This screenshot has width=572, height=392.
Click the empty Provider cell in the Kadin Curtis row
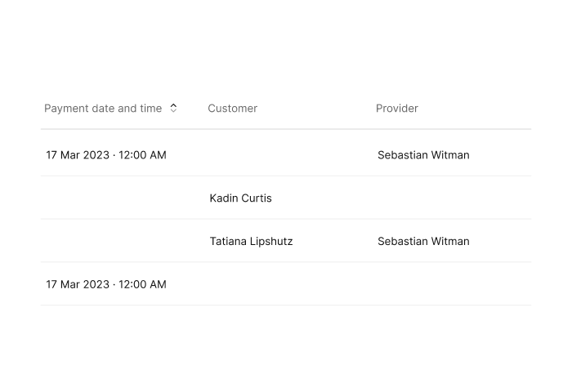tap(452, 198)
